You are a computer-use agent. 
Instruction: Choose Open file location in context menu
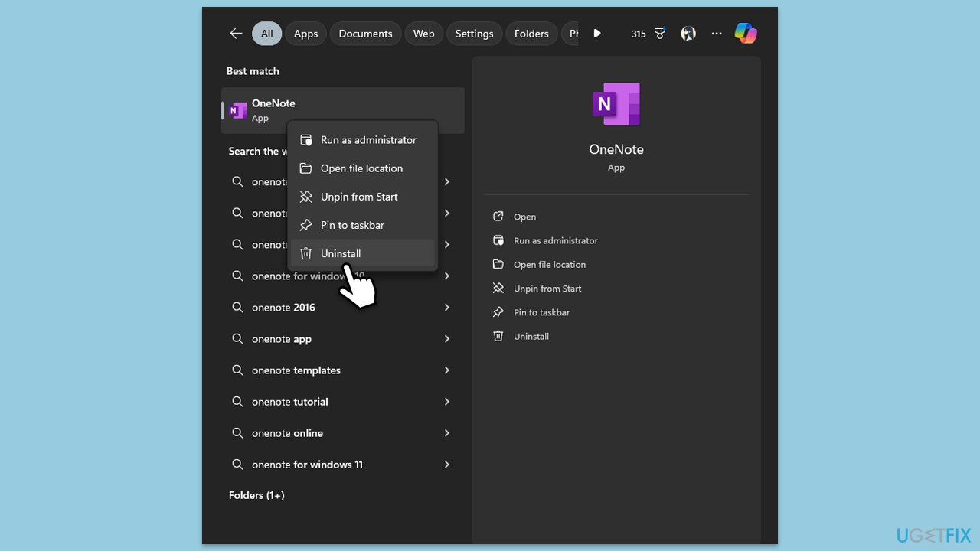362,168
